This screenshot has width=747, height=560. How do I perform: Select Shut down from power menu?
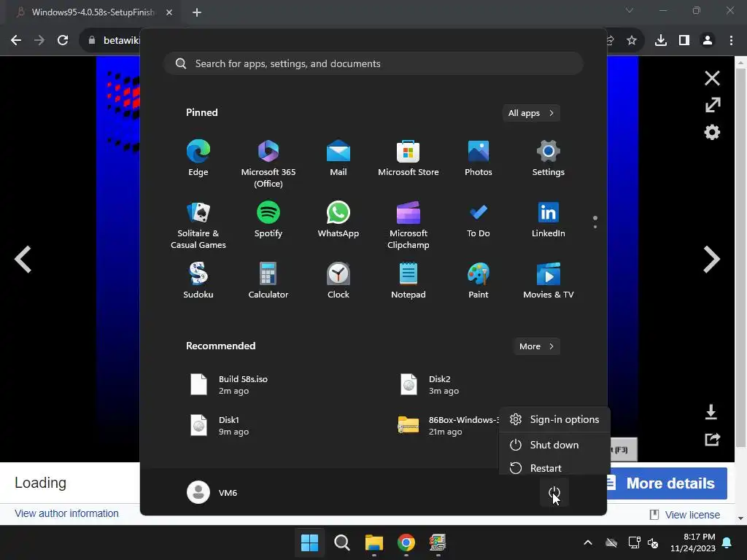pyautogui.click(x=554, y=445)
